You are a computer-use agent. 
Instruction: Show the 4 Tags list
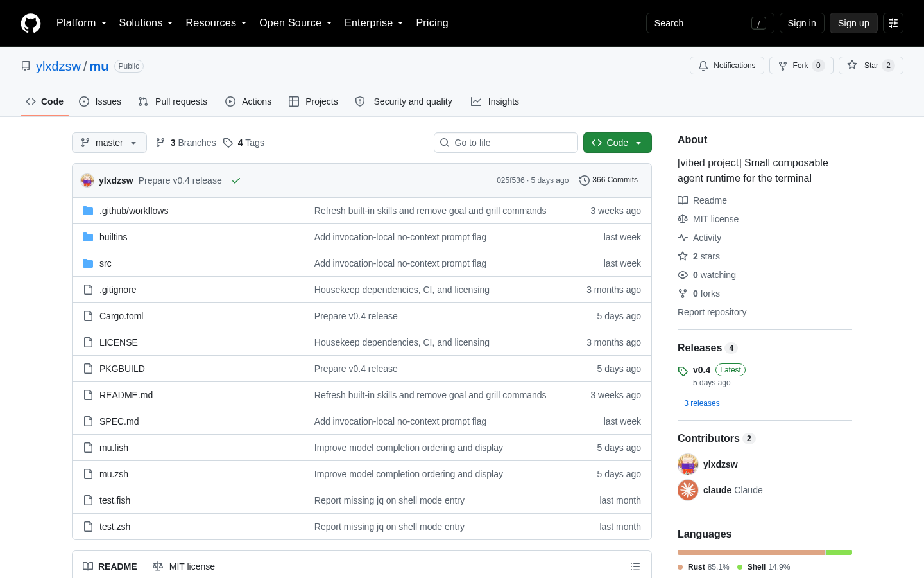244,143
